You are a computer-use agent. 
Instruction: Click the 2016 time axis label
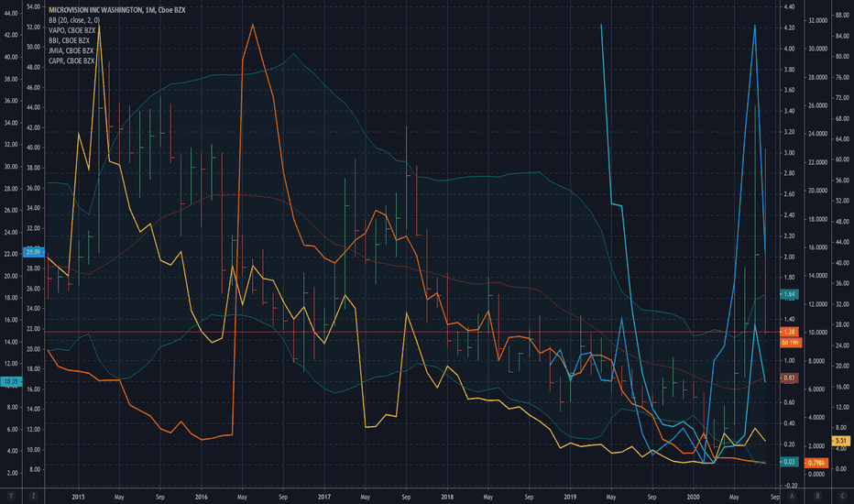coord(201,497)
